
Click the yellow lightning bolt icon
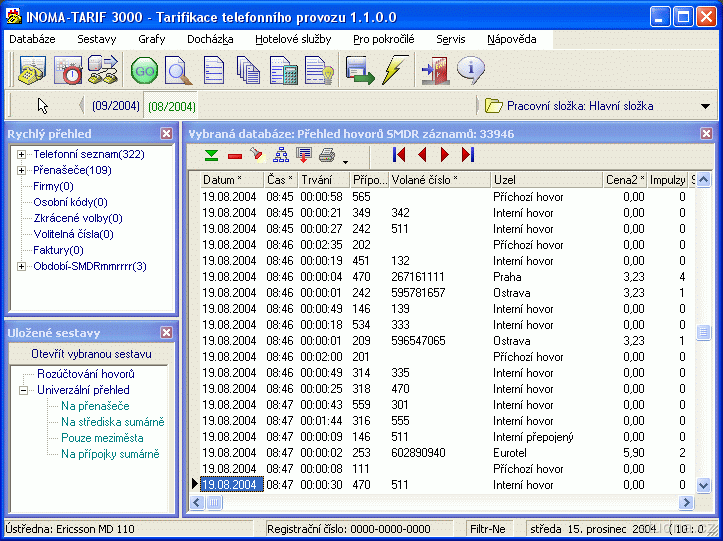[x=394, y=70]
